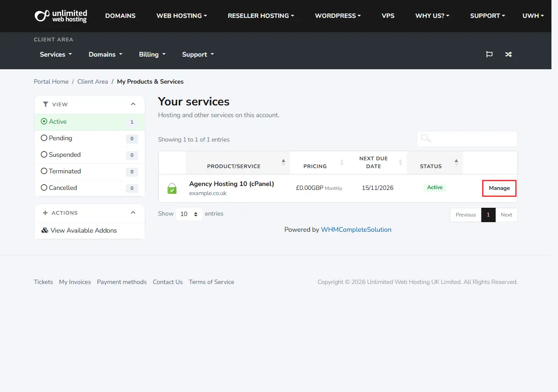Image resolution: width=558 pixels, height=392 pixels.
Task: Click into the services search field
Action: coord(467,139)
